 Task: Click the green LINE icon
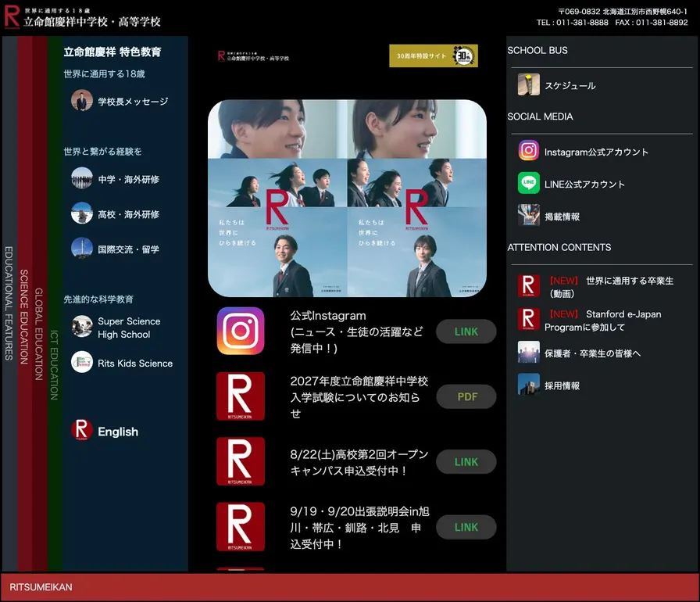529,183
